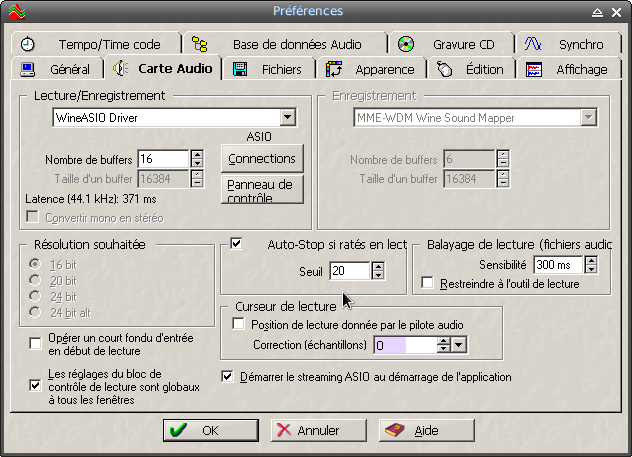Click the waveform icon for Synchro tab
Viewport: 632px width, 457px height.
click(x=534, y=44)
